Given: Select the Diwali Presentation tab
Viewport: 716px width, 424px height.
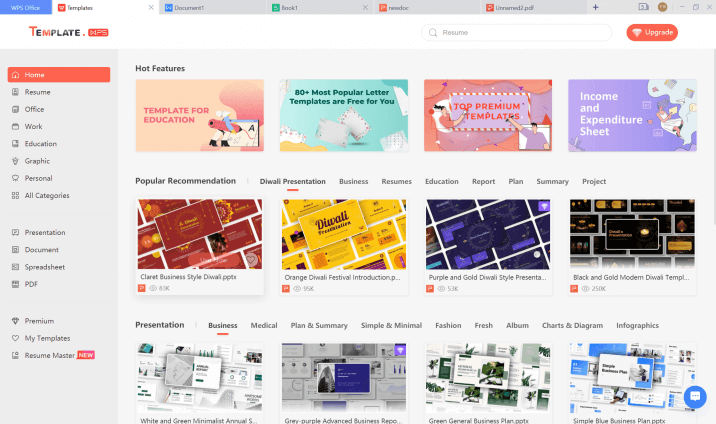Looking at the screenshot, I should click(292, 182).
